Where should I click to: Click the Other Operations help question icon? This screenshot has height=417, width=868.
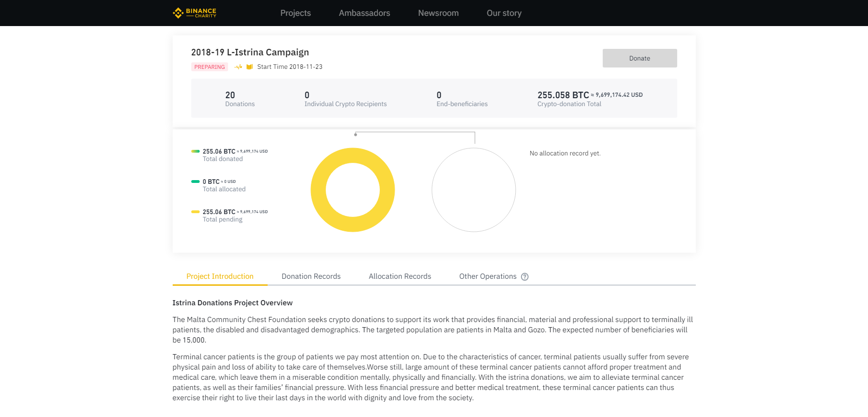click(525, 277)
